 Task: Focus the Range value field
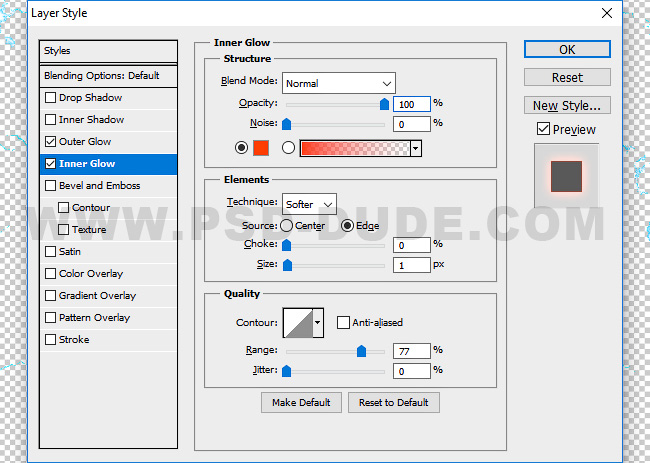(x=412, y=351)
